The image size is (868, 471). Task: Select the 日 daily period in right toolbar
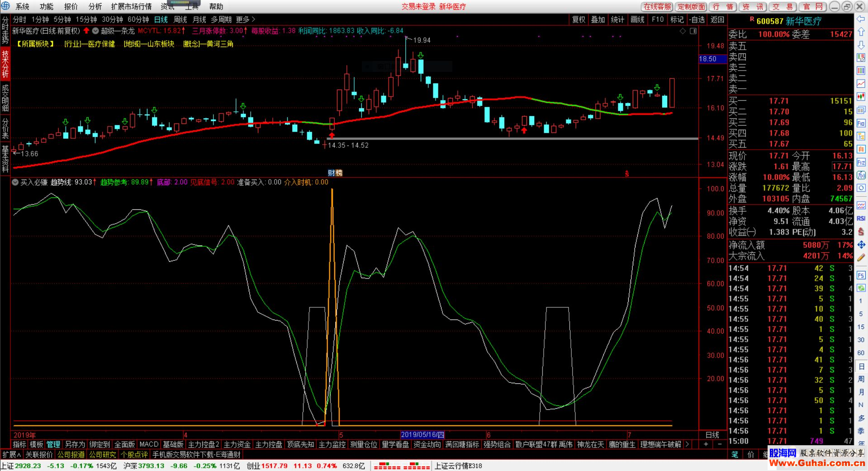[x=861, y=367]
